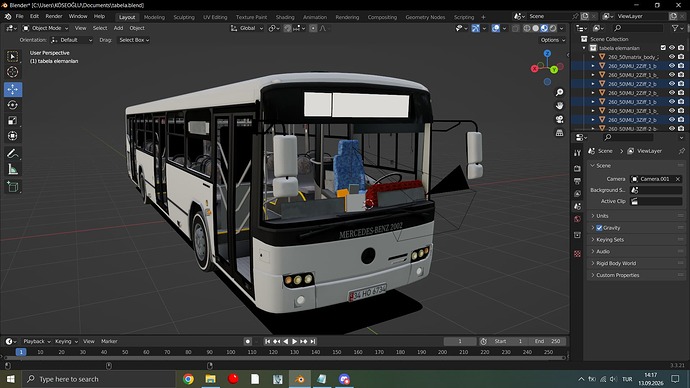The width and height of the screenshot is (690, 388).
Task: Select the Measure tool
Action: [x=12, y=169]
